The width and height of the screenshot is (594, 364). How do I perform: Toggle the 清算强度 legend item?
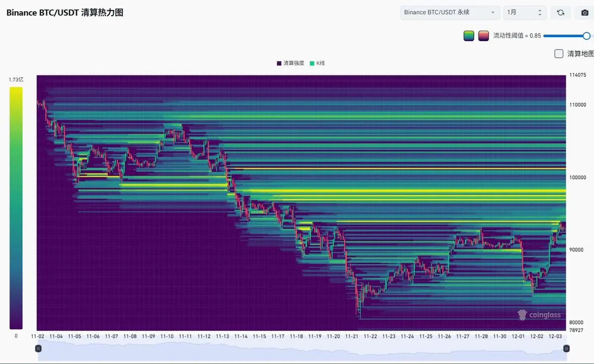[291, 63]
